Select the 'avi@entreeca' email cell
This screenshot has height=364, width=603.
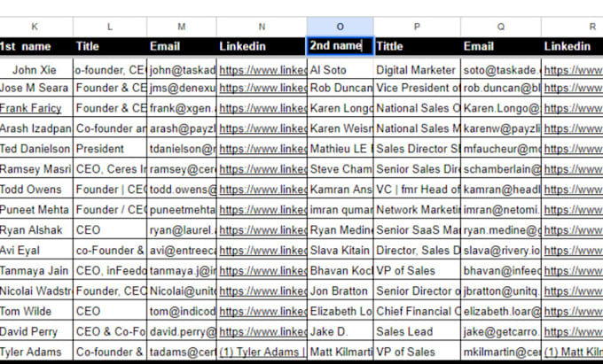point(181,251)
